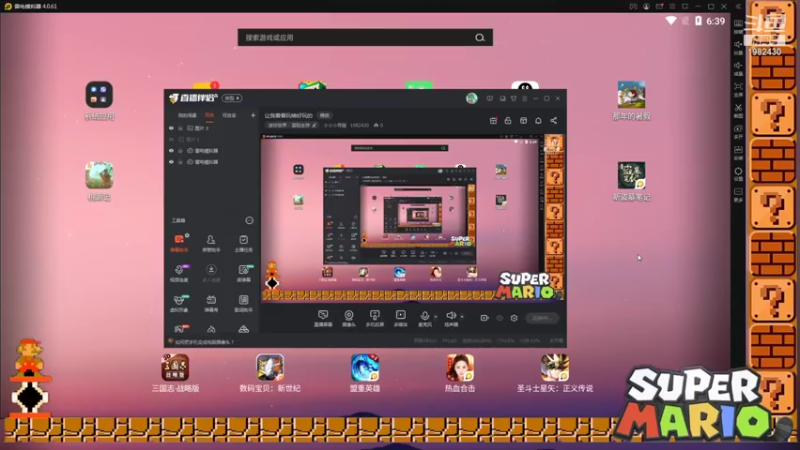This screenshot has width=800, height=450.
Task: Open the multi-instance (多开) tool in sidebar
Action: click(x=738, y=132)
